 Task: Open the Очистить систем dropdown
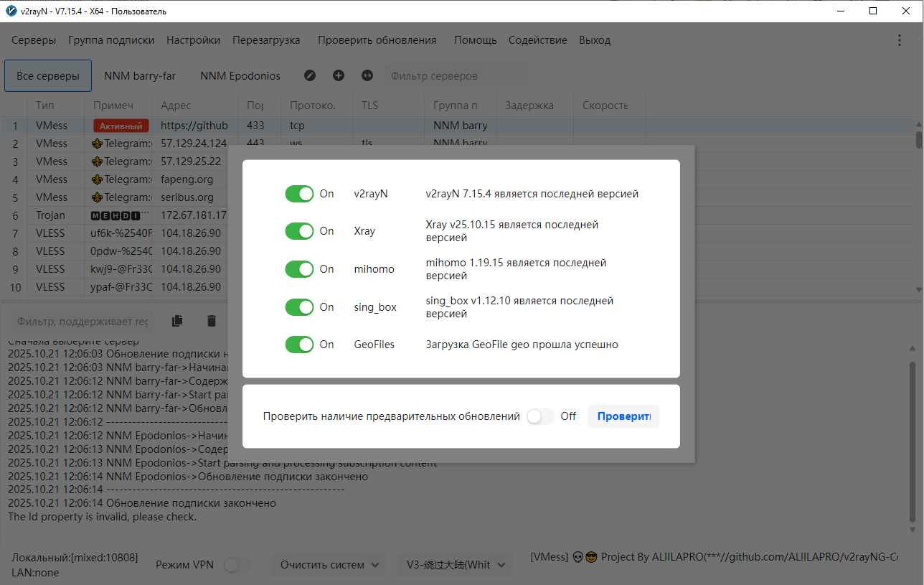coord(329,565)
